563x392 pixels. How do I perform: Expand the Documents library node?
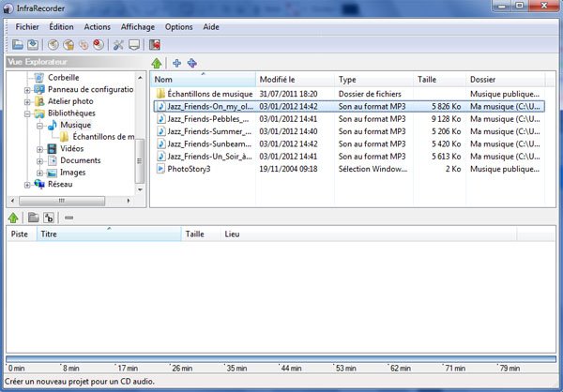[x=39, y=161]
